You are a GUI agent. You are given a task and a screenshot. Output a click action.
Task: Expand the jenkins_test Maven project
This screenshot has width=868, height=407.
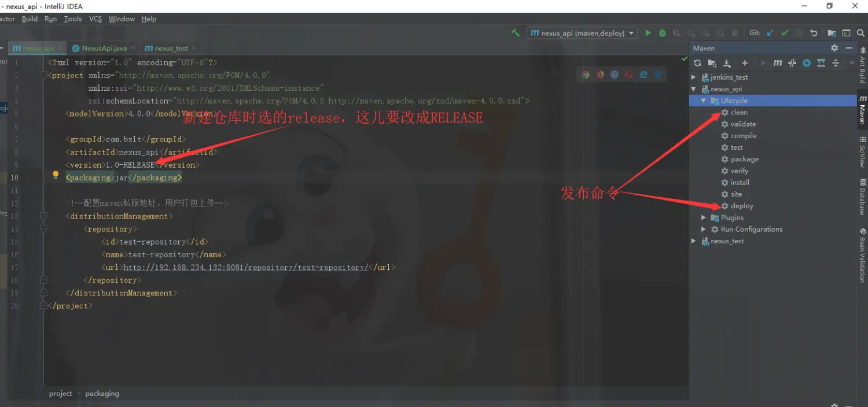click(694, 77)
